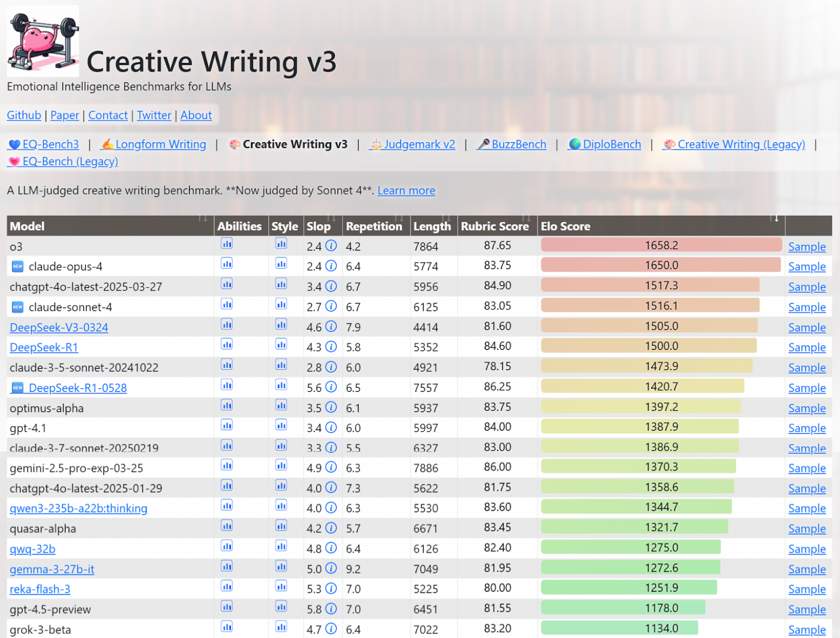Sort table by Elo Score column
The height and width of the screenshot is (638, 840).
pyautogui.click(x=661, y=226)
